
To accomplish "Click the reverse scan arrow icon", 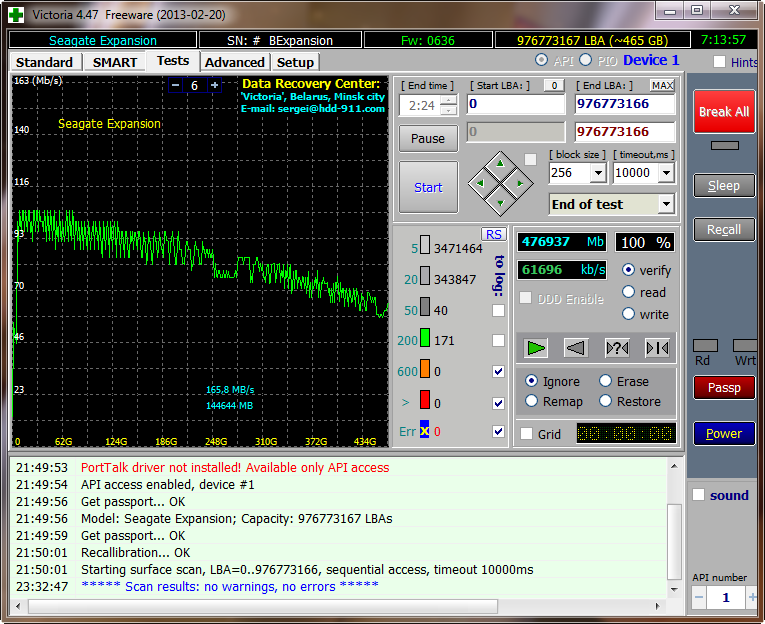I will point(576,348).
